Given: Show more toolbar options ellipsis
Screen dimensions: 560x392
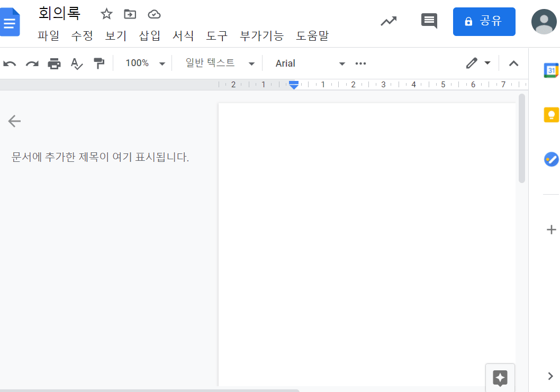Looking at the screenshot, I should point(360,63).
